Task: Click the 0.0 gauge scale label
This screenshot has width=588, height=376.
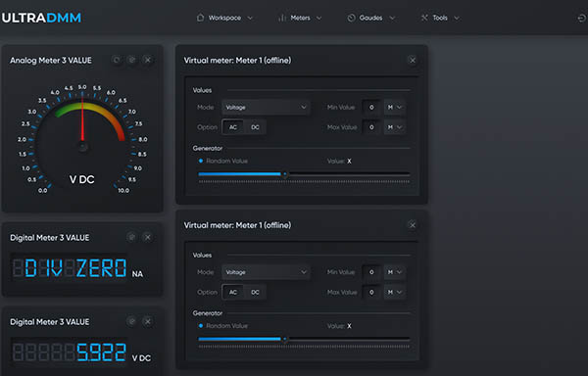Action: pos(42,190)
